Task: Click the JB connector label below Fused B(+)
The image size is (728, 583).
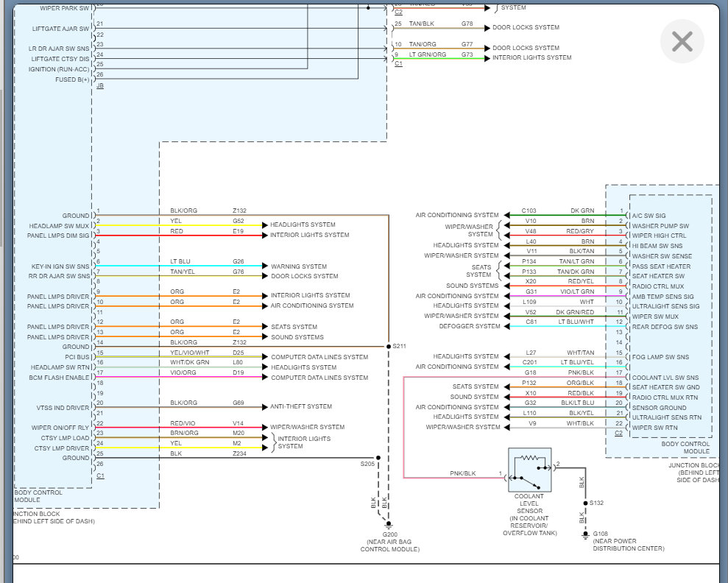Action: pyautogui.click(x=100, y=86)
